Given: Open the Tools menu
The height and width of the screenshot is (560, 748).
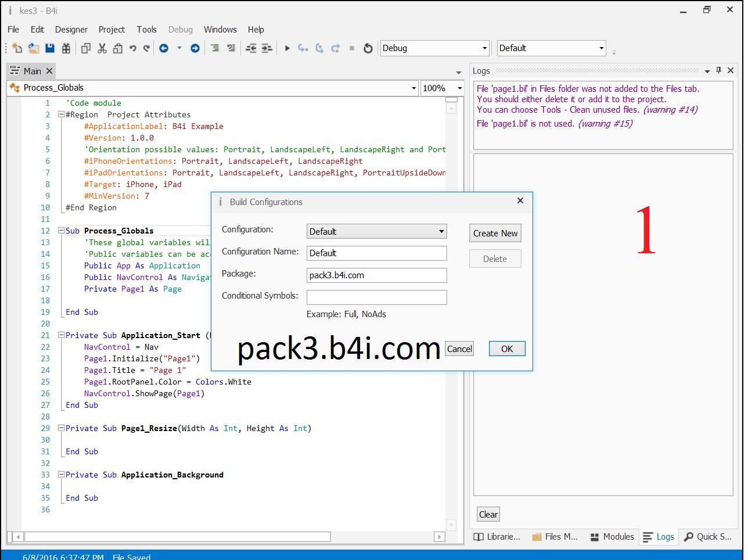Looking at the screenshot, I should click(147, 30).
